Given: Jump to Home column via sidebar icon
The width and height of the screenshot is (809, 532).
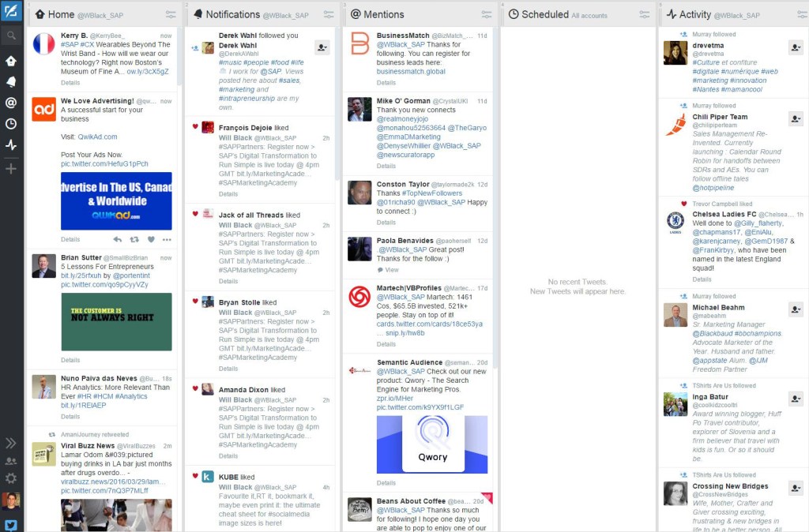Looking at the screenshot, I should (11, 61).
